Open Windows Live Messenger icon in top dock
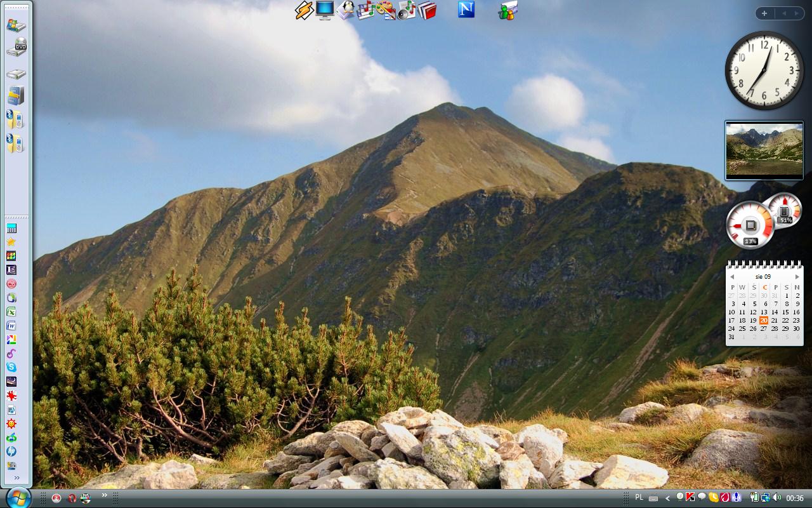This screenshot has width=812, height=508. tap(507, 10)
